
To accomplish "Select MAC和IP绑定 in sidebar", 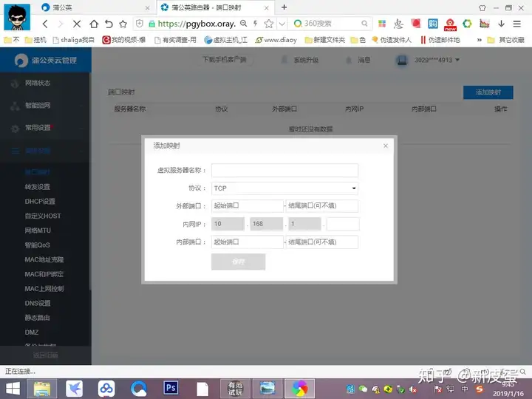I will tap(44, 274).
